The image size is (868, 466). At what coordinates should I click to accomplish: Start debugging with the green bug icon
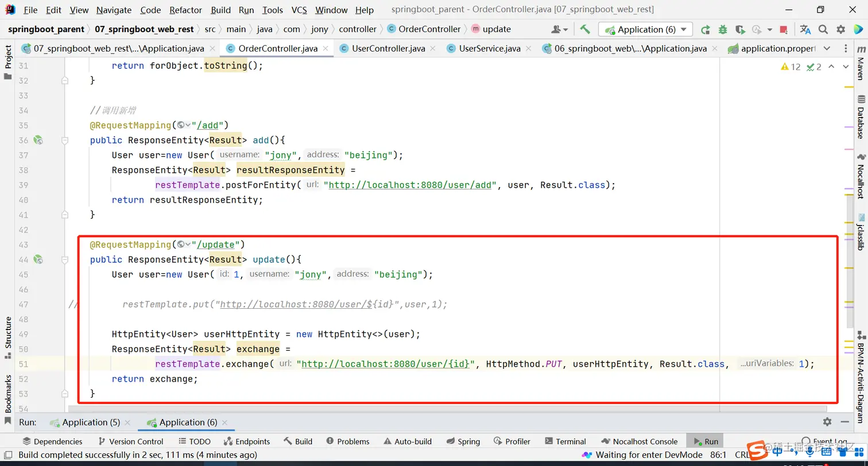pyautogui.click(x=723, y=29)
